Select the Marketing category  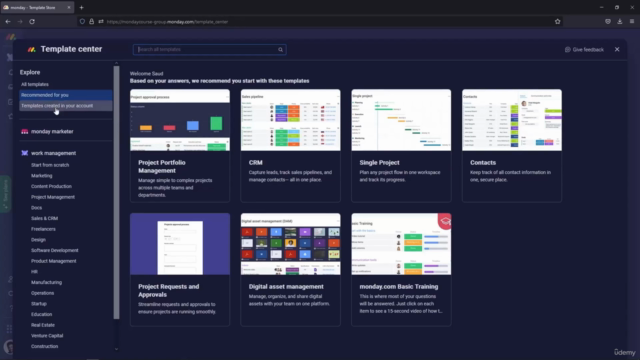(42, 176)
